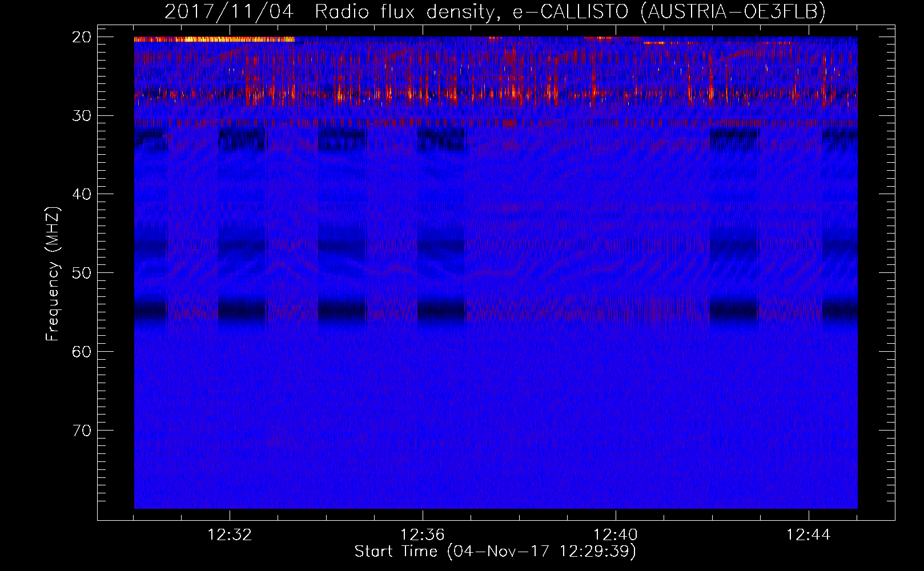The width and height of the screenshot is (924, 571).
Task: Select the 30 MHz frequency tick label
Action: (x=82, y=116)
